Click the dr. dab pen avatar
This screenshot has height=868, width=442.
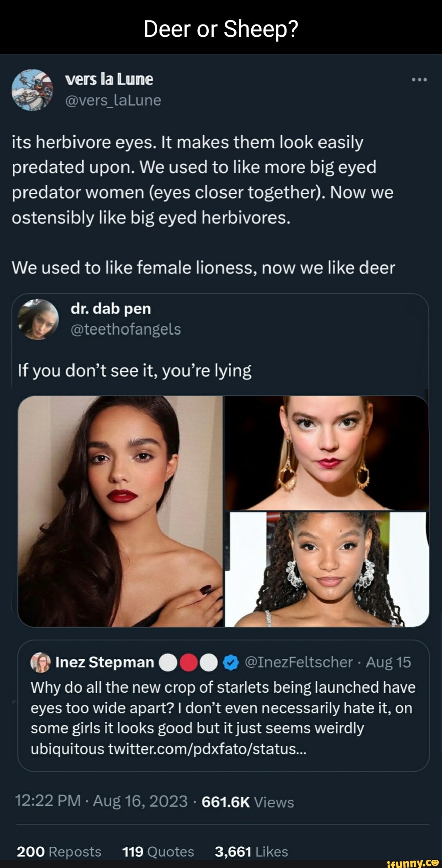coord(38,319)
